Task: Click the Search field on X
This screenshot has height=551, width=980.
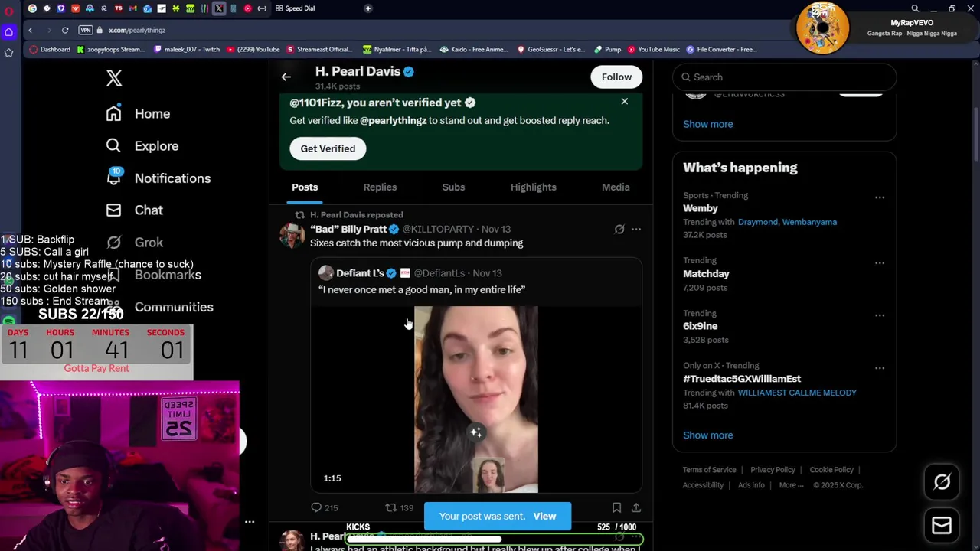Action: click(x=785, y=77)
